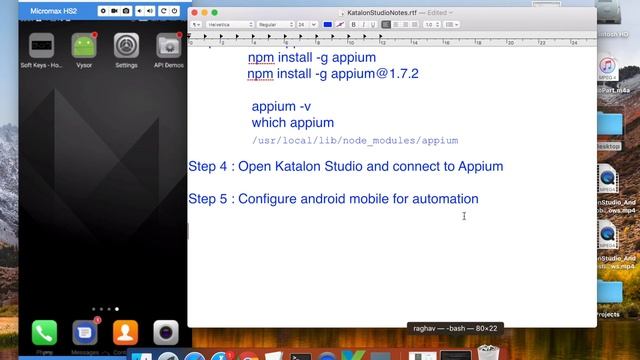Open the Terminal icon in the Dock
Screen dimensions: 640x360
[x=300, y=356]
